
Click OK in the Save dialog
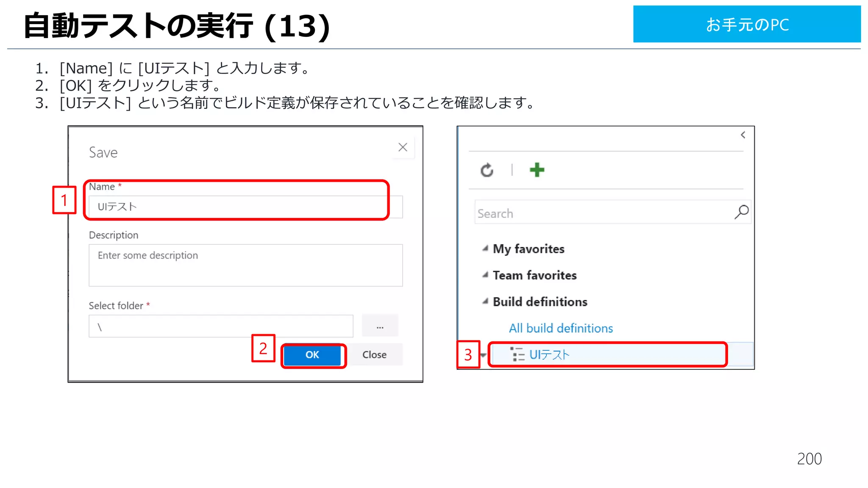312,355
